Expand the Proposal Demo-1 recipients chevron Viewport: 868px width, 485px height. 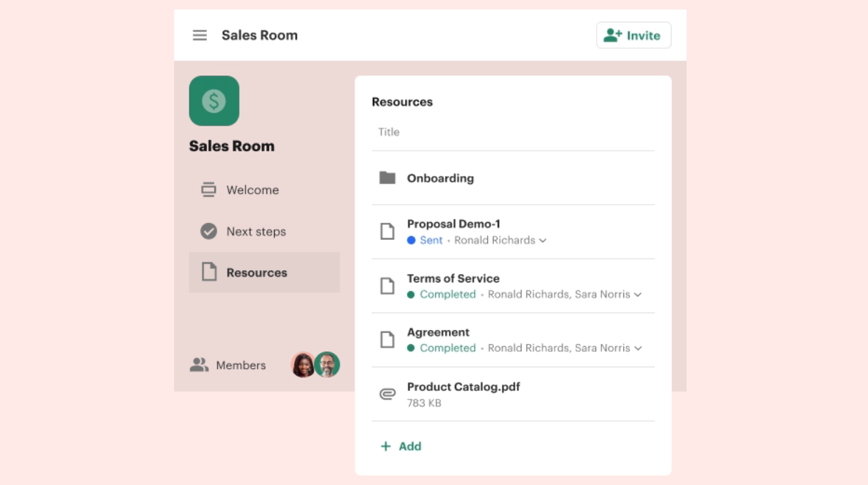click(x=543, y=241)
